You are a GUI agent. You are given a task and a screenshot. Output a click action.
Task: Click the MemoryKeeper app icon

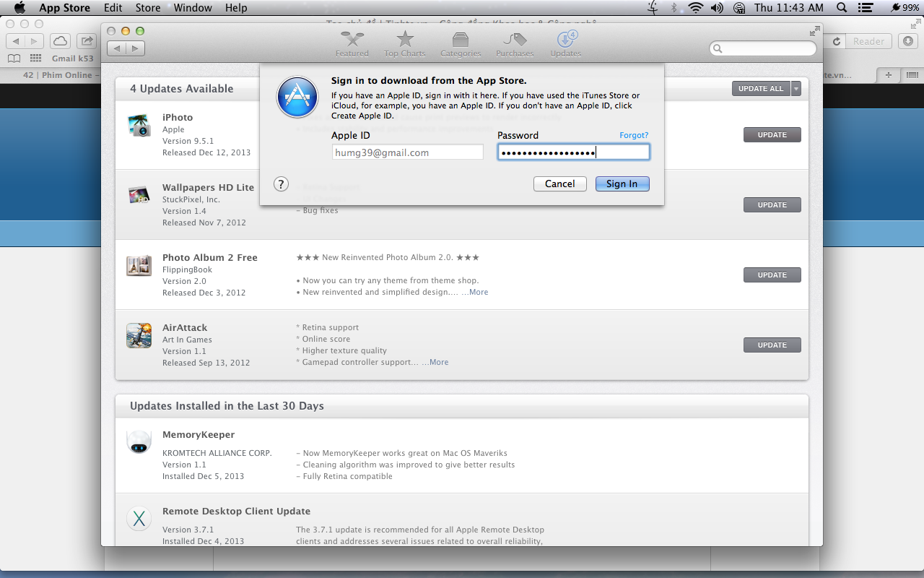139,441
